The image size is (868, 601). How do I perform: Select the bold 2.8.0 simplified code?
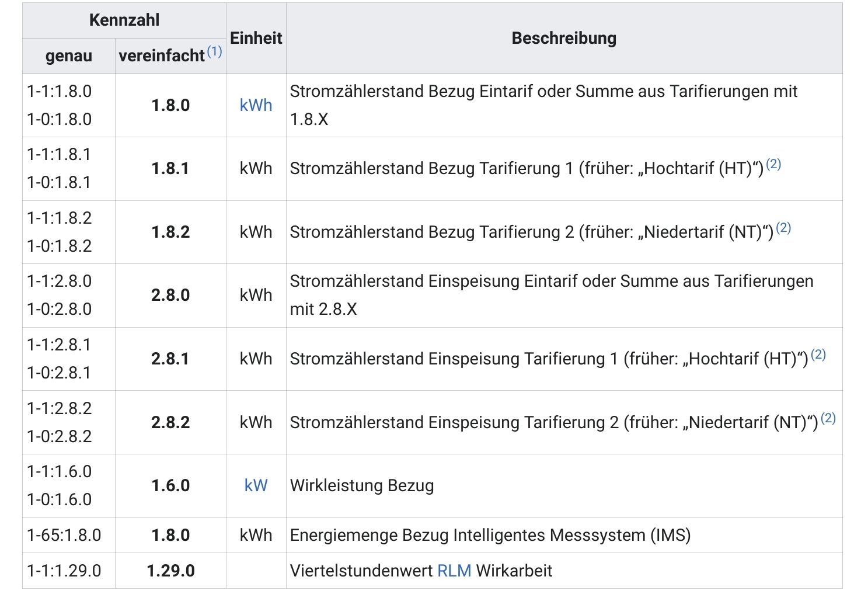pos(170,295)
